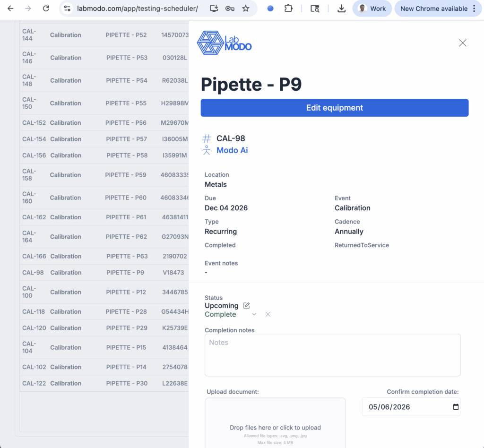The image size is (484, 448).
Task: Click the Edit equipment button
Action: 335,108
